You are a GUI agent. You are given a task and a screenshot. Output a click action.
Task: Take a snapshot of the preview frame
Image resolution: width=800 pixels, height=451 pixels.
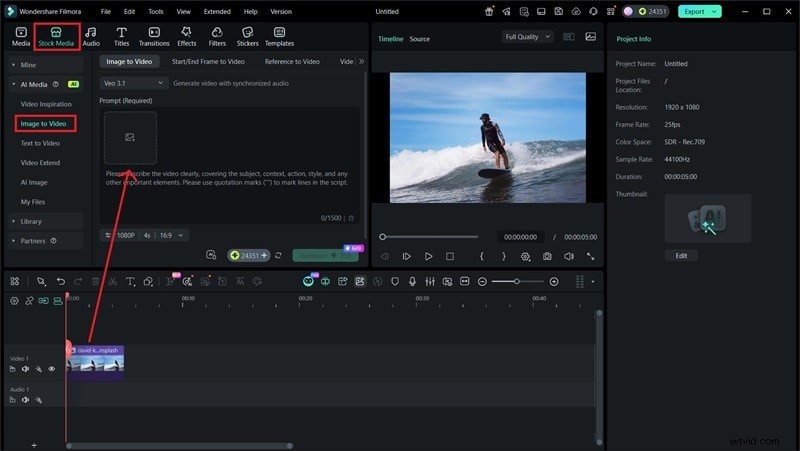click(547, 256)
